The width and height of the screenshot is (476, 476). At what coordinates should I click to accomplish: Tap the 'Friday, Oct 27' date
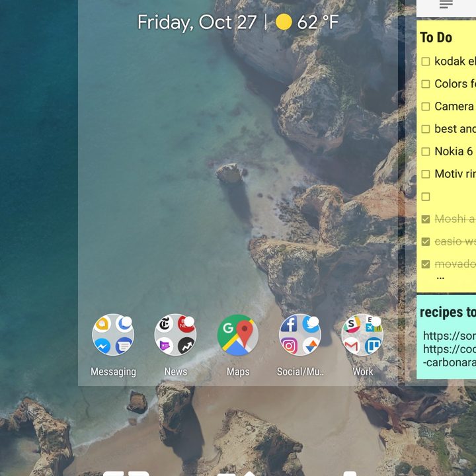pyautogui.click(x=197, y=22)
